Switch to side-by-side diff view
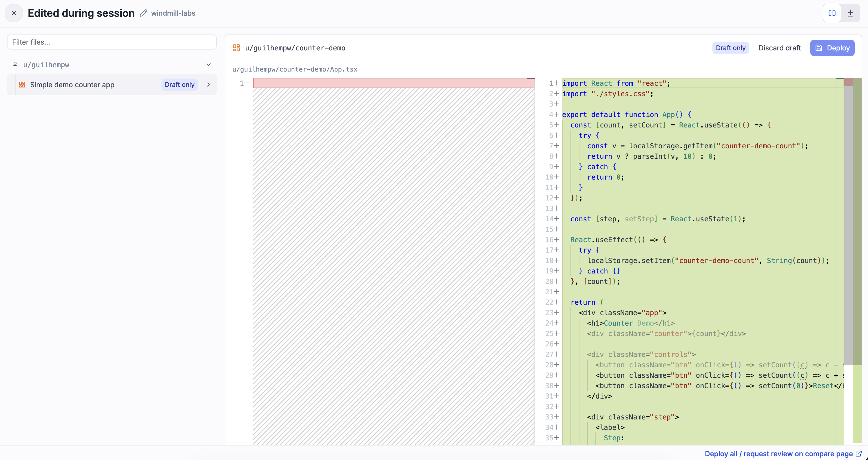868x460 pixels. 832,13
